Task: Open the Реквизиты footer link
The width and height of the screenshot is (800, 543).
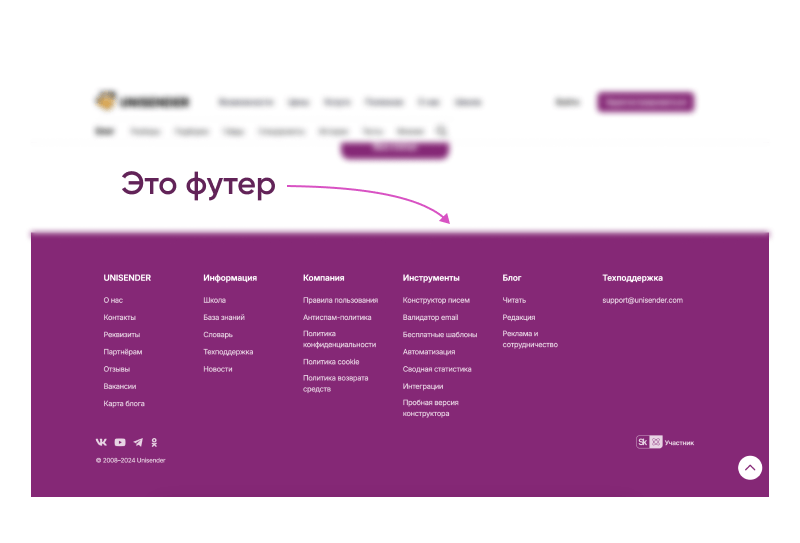Action: (121, 335)
